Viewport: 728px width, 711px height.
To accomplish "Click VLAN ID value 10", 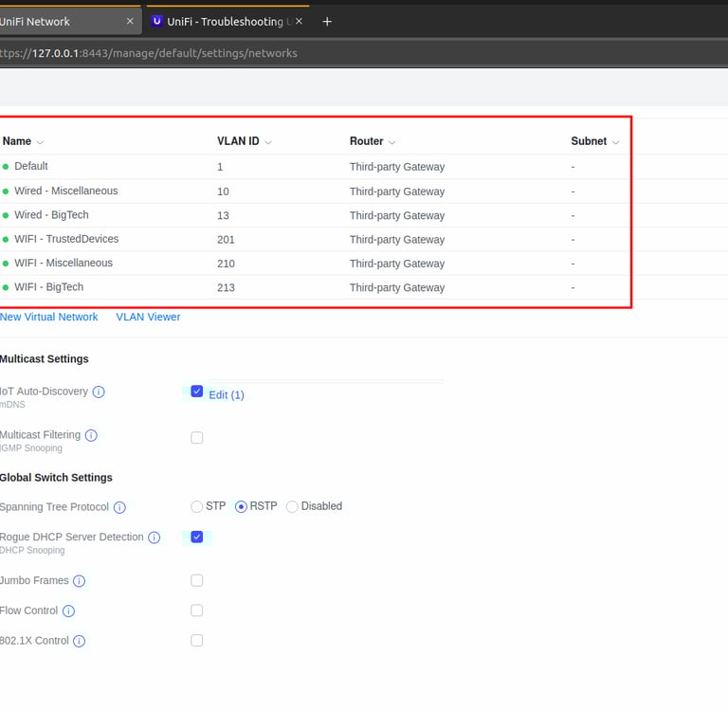I will point(223,191).
